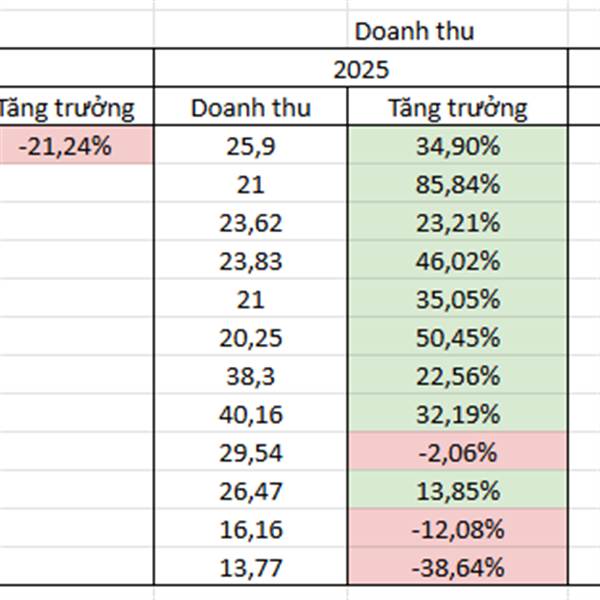Select the red cell -38,64%
The width and height of the screenshot is (600, 600).
(457, 566)
